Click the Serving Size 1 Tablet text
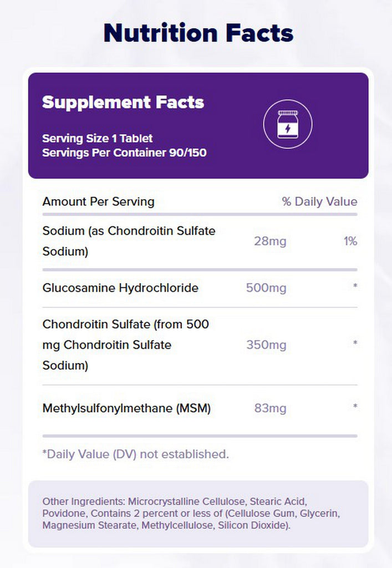392x568 pixels. (x=97, y=138)
